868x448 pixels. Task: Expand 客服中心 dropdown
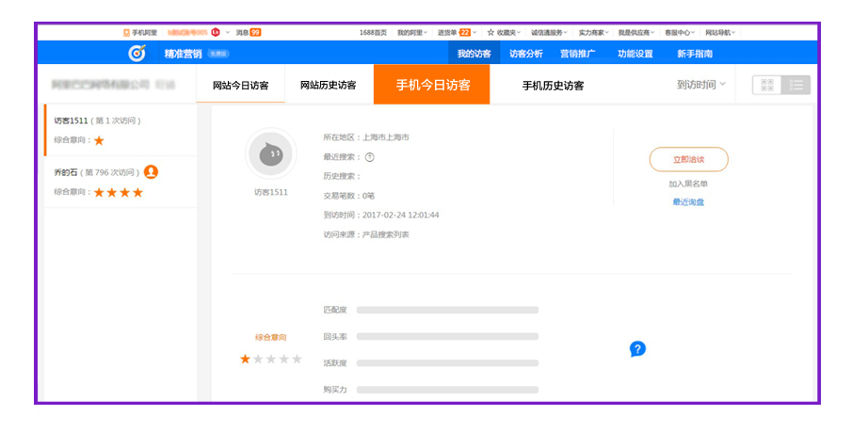(x=680, y=33)
